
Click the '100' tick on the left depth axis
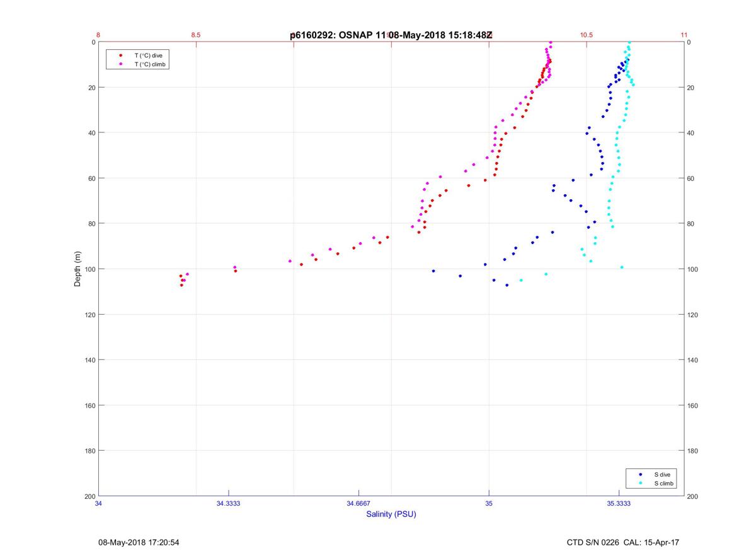(x=89, y=269)
